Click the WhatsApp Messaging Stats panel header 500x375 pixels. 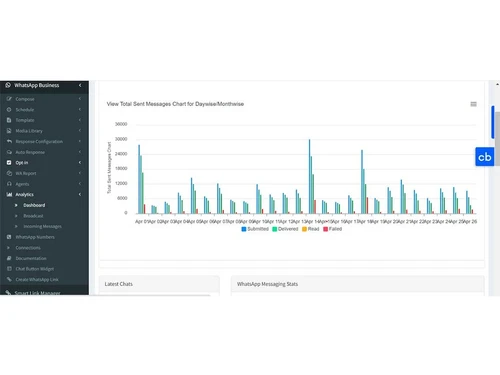357,284
